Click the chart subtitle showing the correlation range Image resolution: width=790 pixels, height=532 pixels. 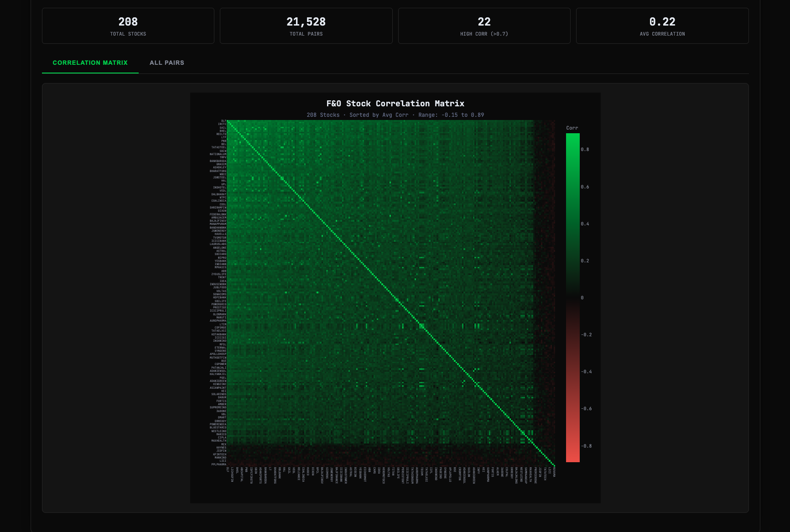[x=395, y=115]
